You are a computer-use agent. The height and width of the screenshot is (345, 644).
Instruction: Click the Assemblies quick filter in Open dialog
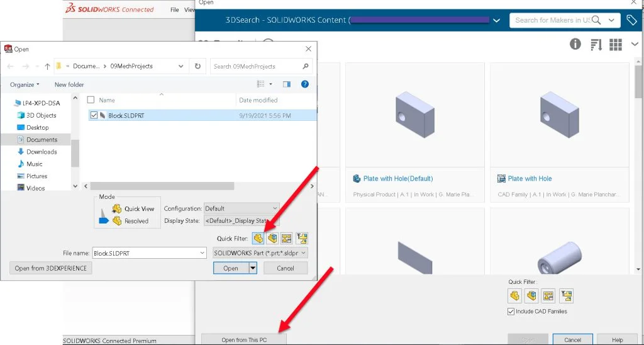pyautogui.click(x=272, y=238)
